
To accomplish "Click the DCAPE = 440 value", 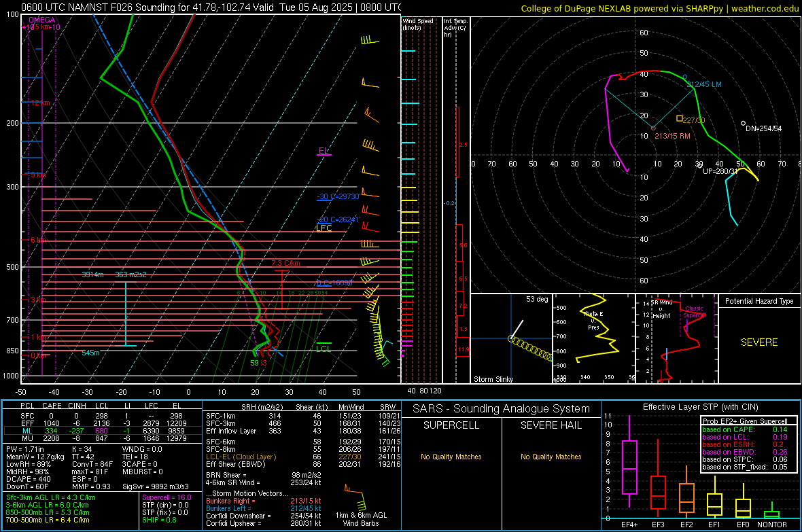I will pos(28,479).
